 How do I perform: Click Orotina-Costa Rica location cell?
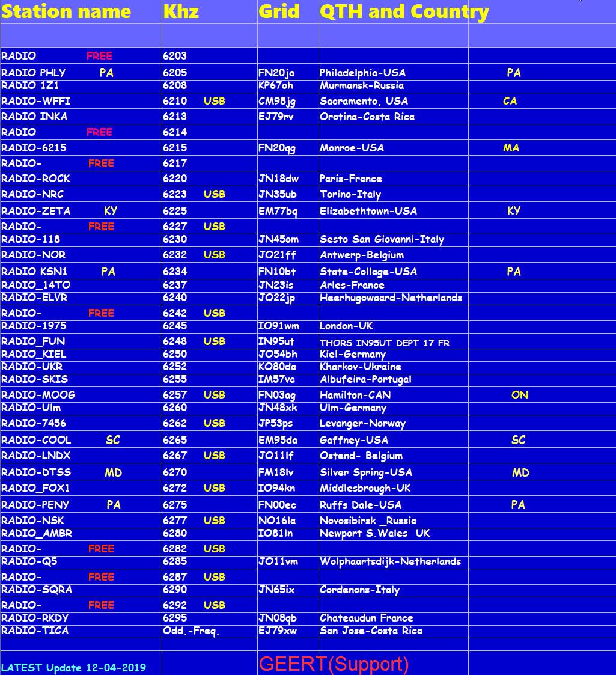[367, 116]
